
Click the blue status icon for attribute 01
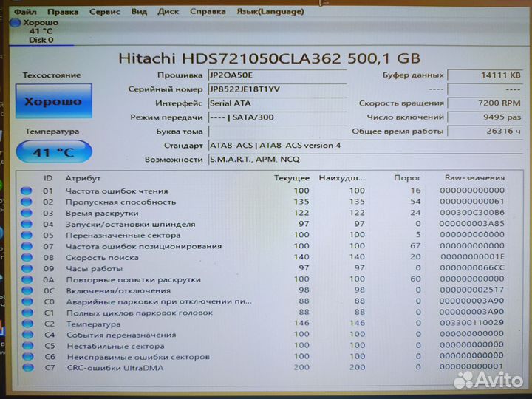26,191
